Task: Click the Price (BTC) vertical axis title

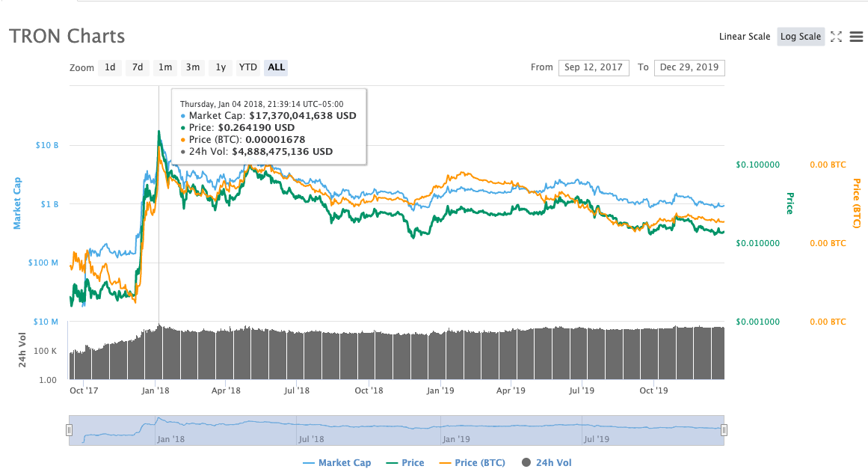Action: coord(856,203)
